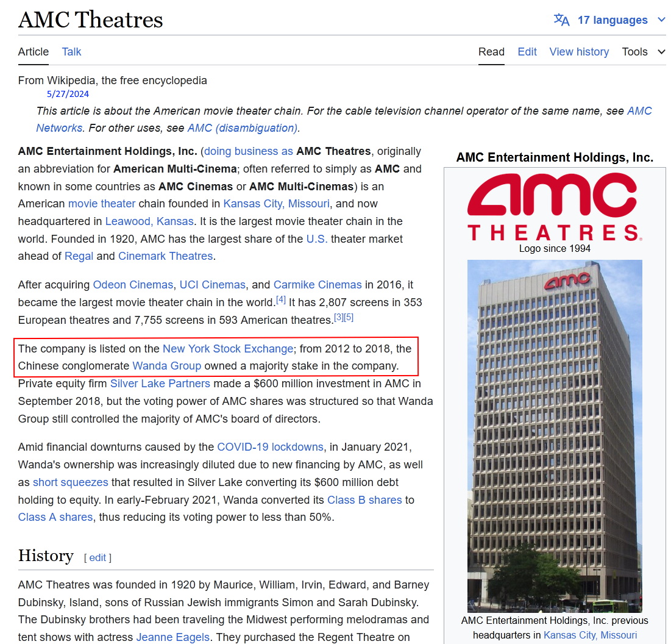The image size is (671, 644).
Task: Follow the Kansas City, Missouri caption link
Action: [590, 635]
